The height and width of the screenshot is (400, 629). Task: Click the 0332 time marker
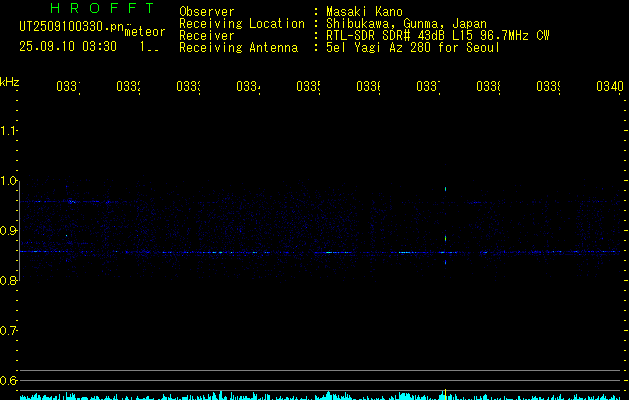click(x=128, y=86)
